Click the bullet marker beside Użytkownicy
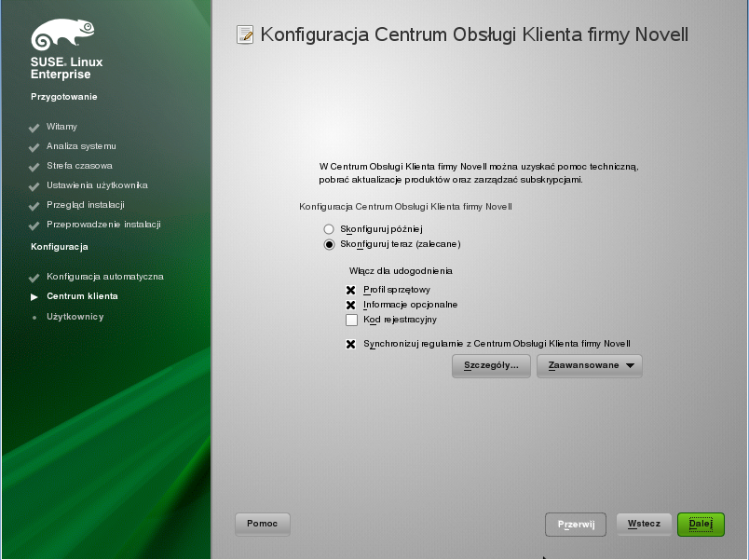 34,317
